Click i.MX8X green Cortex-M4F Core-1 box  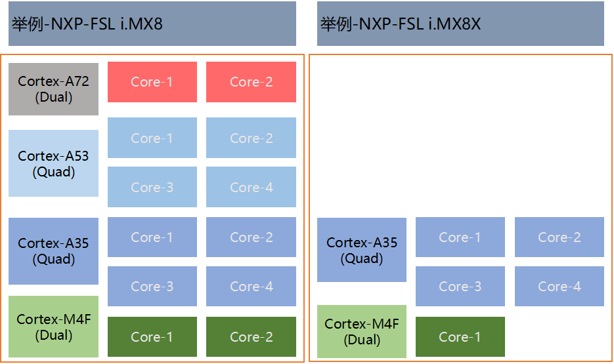tap(460, 336)
